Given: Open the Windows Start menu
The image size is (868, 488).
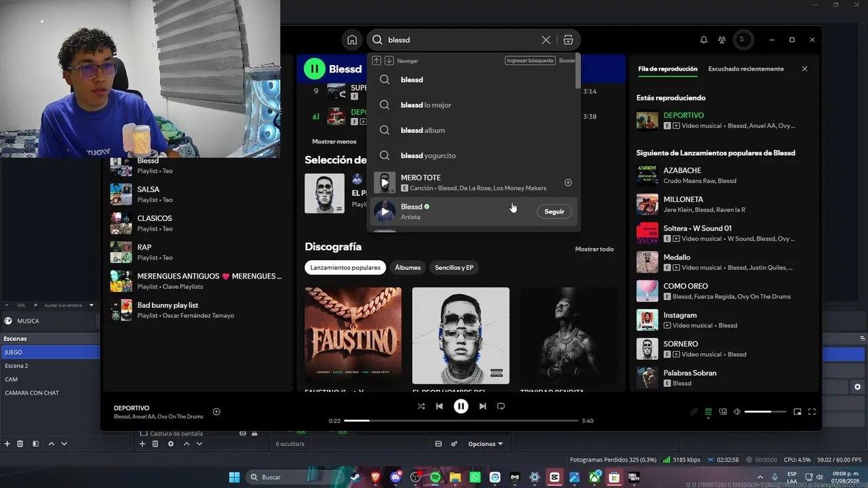Looking at the screenshot, I should 234,477.
